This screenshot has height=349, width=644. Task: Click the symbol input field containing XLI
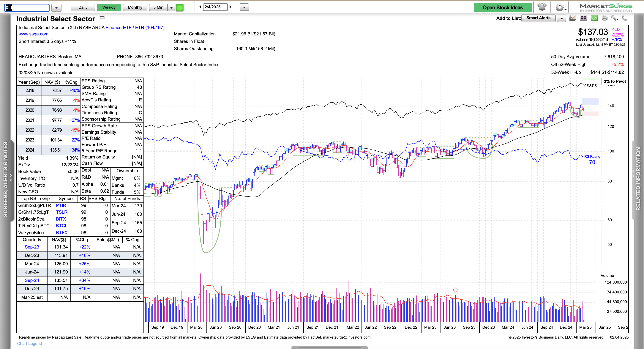click(27, 8)
